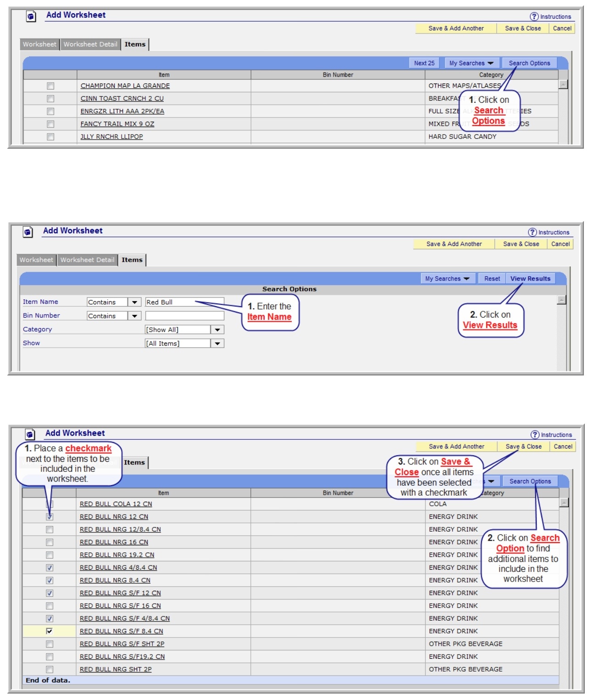Click the worksheet document icon in top window

(x=31, y=17)
